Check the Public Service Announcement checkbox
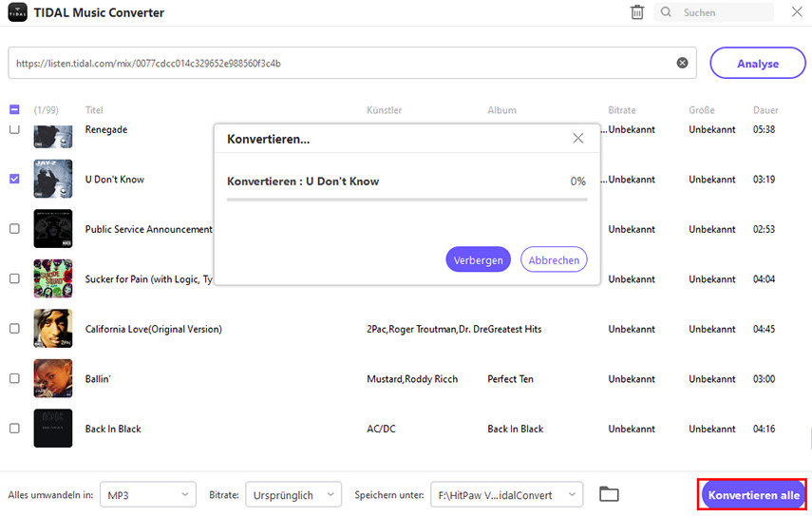Screen dimensions: 812x516 tap(14, 228)
